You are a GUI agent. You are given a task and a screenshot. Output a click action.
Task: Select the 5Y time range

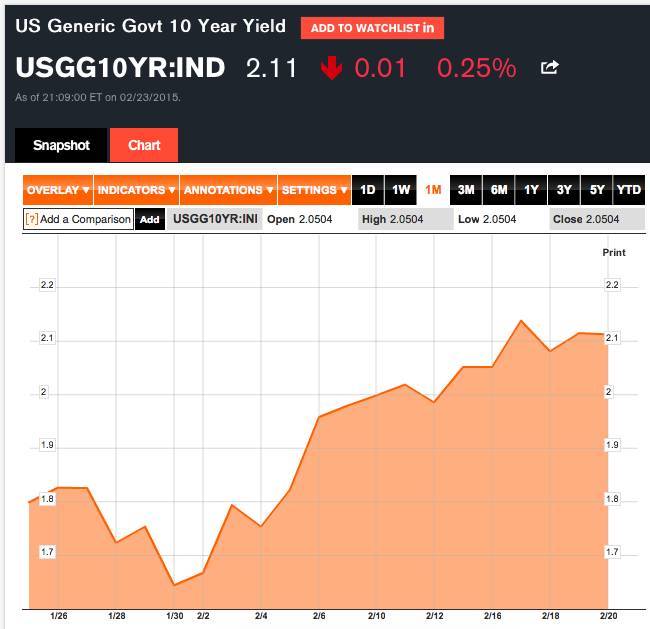[x=597, y=190]
